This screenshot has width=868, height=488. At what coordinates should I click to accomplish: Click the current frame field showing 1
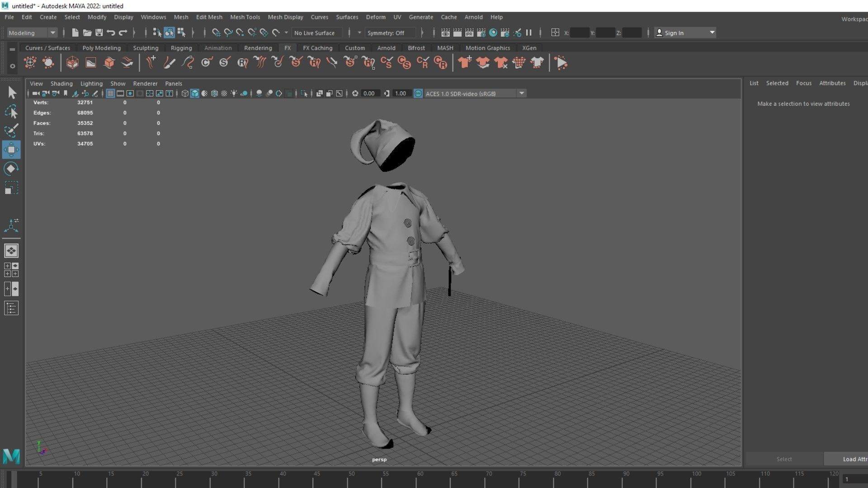point(854,479)
